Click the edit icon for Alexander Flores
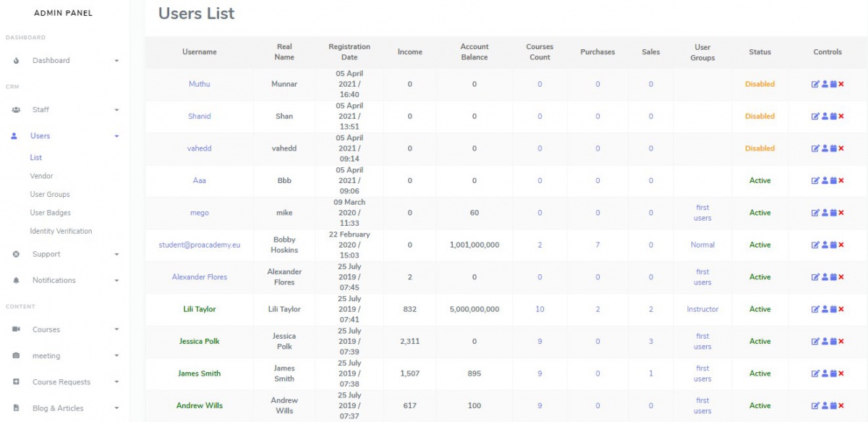The width and height of the screenshot is (868, 422). [815, 277]
